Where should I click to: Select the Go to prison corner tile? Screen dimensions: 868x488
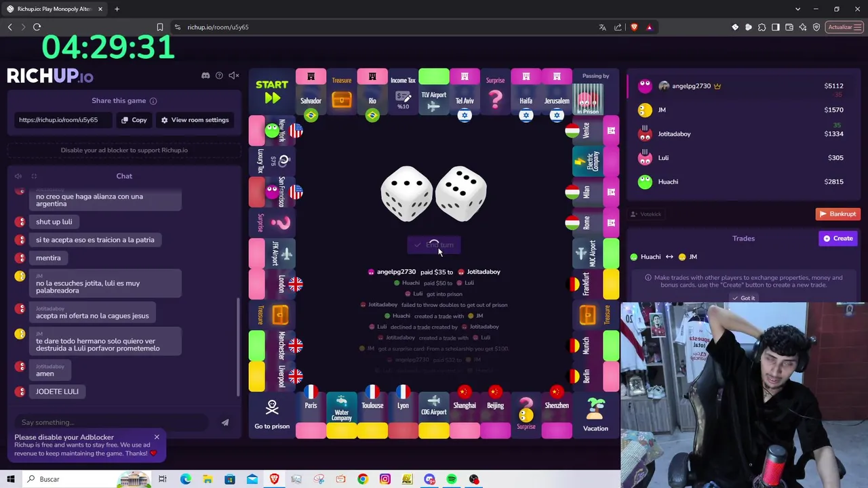click(272, 415)
